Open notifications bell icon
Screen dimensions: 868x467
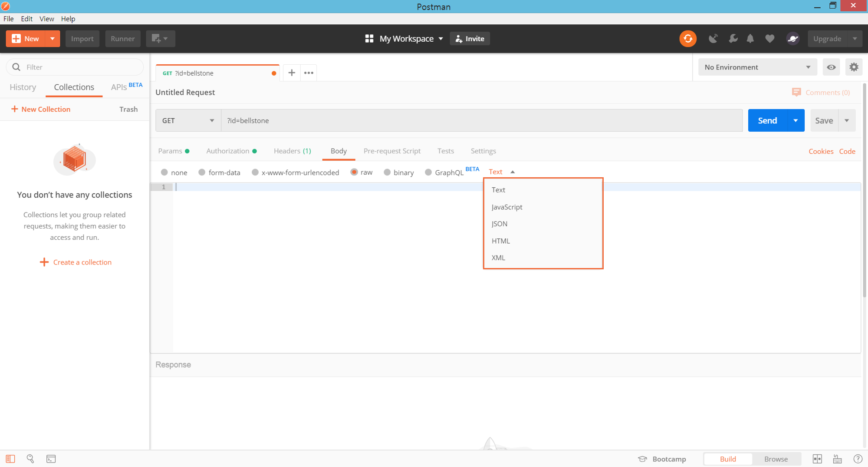pyautogui.click(x=750, y=39)
